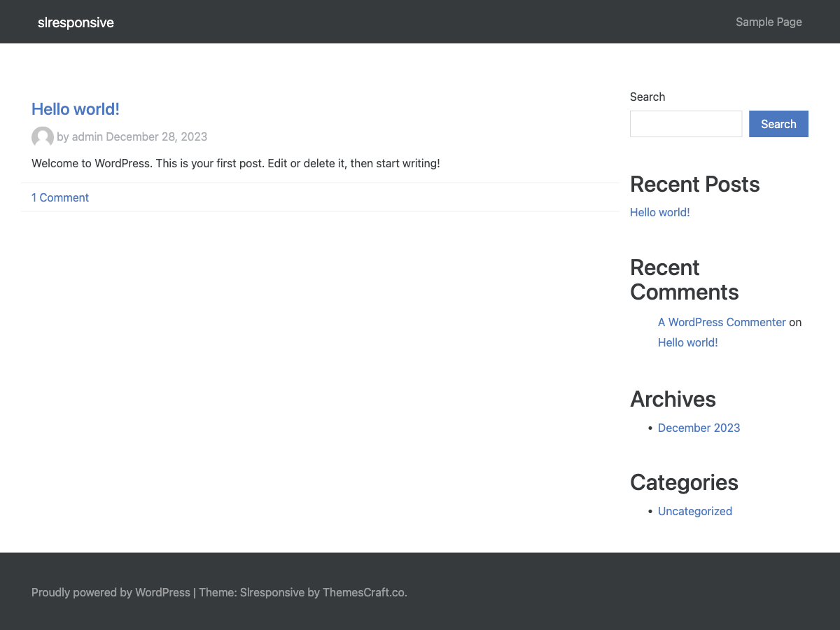Open Hello world! under Recent Posts
The height and width of the screenshot is (630, 840).
pos(659,212)
